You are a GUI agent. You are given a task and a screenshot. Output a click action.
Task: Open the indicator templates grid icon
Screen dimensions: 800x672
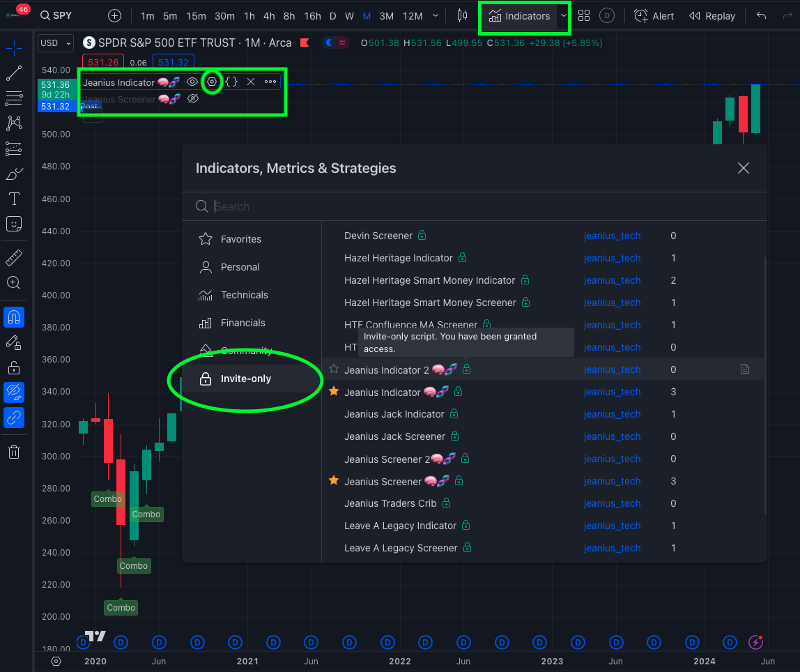pyautogui.click(x=584, y=16)
